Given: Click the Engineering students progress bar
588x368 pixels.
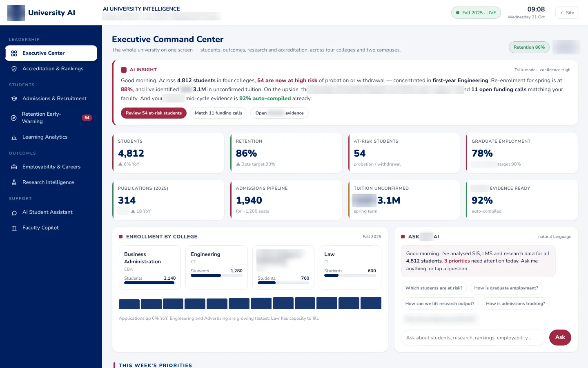Looking at the screenshot, I should pyautogui.click(x=216, y=276).
